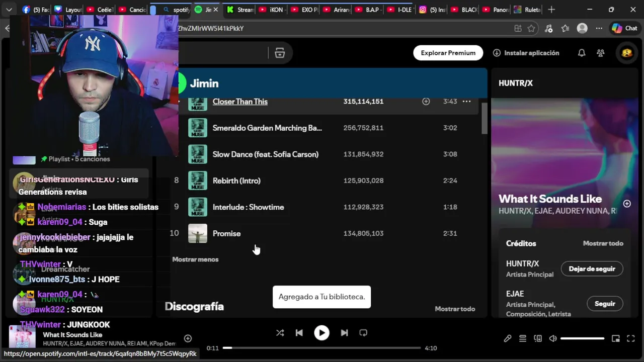Add What It Sounds Like via plus in side panel
Viewport: 644px width, 362px height.
coord(627,204)
